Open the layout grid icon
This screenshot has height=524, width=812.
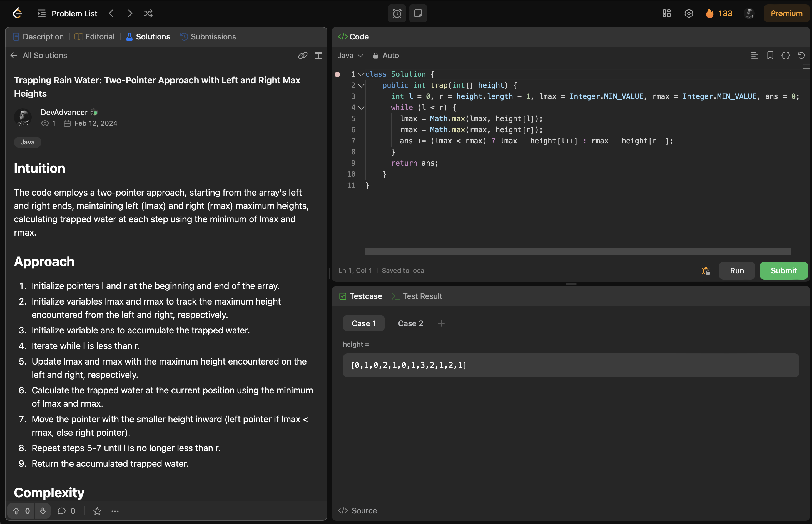tap(666, 13)
